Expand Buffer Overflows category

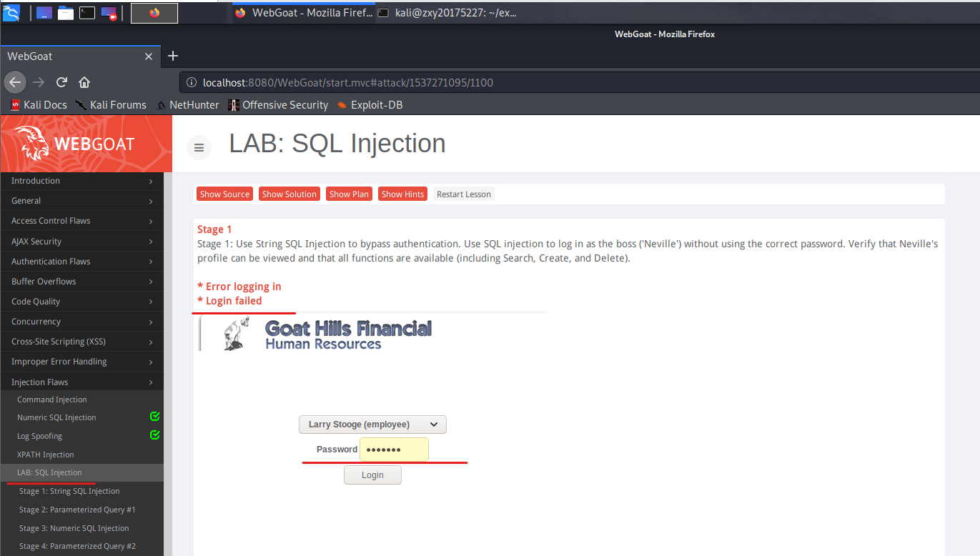[81, 282]
